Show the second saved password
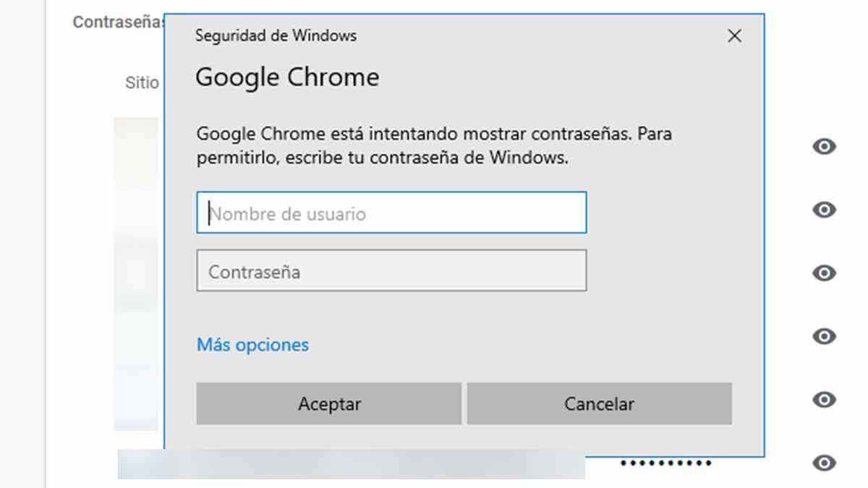The image size is (868, 488). (823, 210)
